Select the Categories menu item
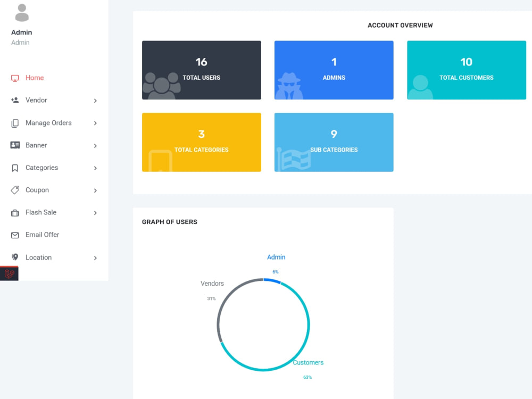This screenshot has width=532, height=399. pyautogui.click(x=41, y=168)
